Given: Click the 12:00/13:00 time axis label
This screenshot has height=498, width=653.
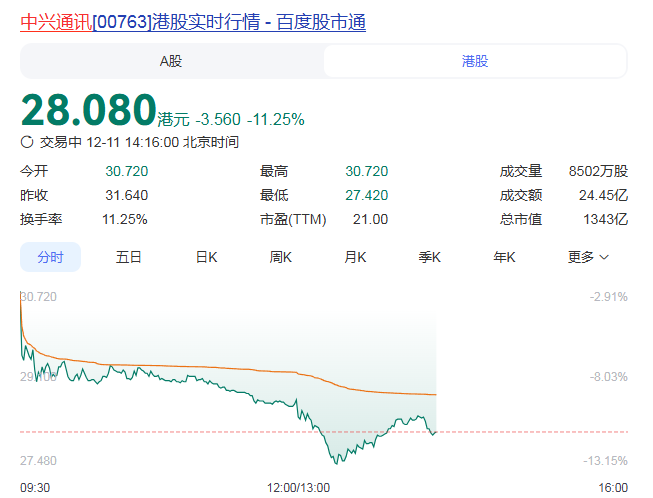Looking at the screenshot, I should (x=298, y=488).
